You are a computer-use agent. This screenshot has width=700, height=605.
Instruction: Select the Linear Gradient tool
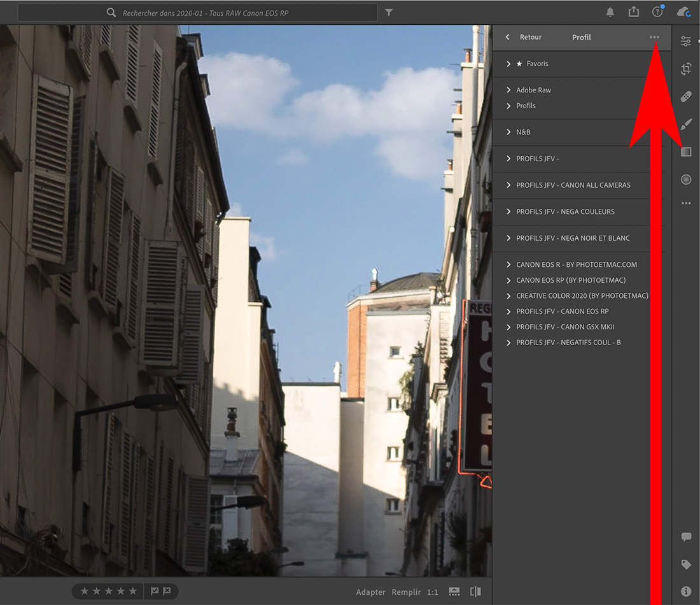click(685, 152)
